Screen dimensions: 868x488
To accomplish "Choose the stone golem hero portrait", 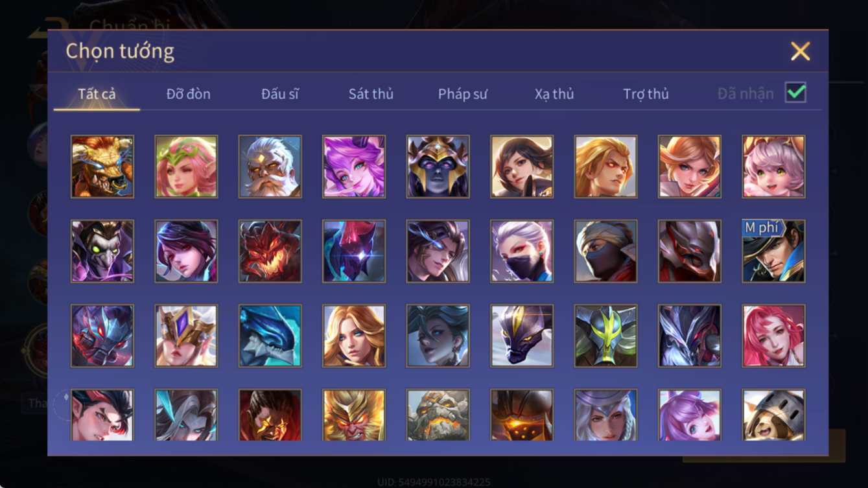I will pyautogui.click(x=438, y=415).
